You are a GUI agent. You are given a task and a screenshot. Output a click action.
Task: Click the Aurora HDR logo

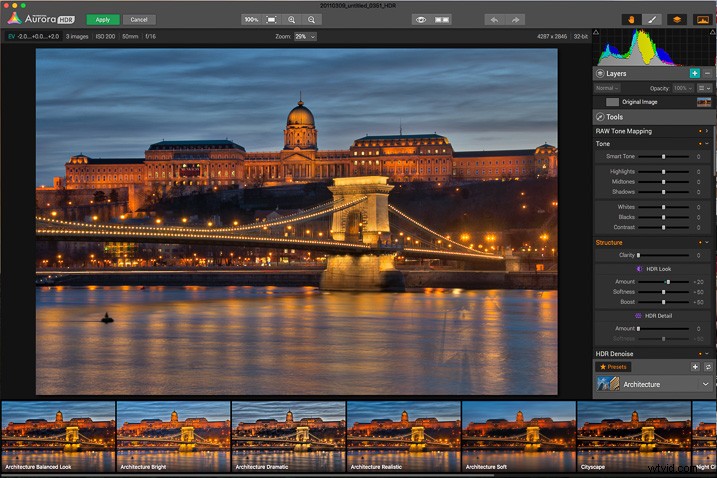pyautogui.click(x=41, y=19)
